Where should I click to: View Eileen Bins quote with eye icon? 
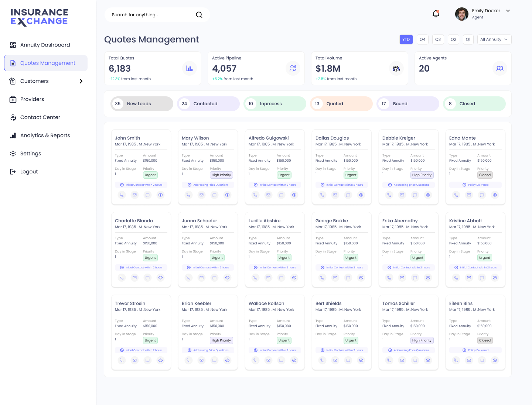point(495,360)
